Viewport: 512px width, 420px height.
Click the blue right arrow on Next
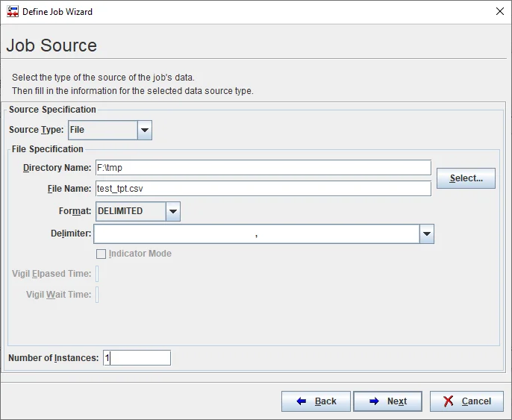pyautogui.click(x=374, y=401)
